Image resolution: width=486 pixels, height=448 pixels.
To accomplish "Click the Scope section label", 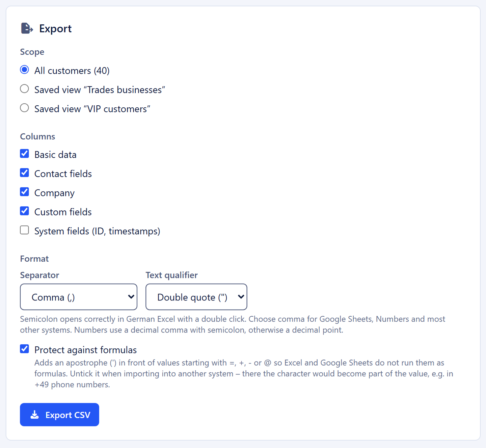I will tap(32, 52).
